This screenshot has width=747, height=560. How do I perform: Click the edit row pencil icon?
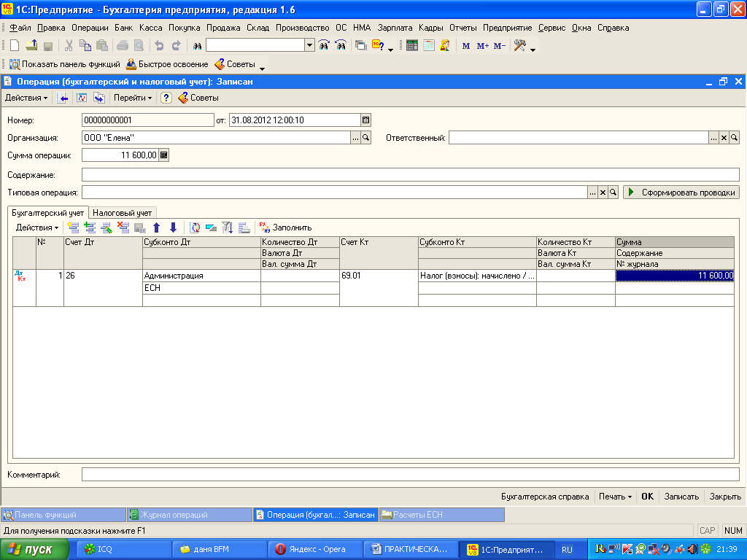pos(107,227)
